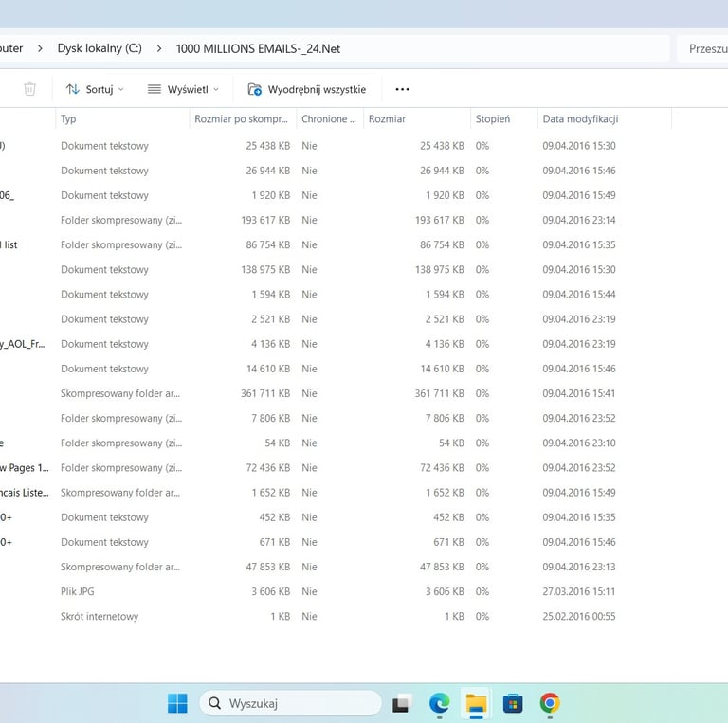
Task: Click the 14 610 KB size cell
Action: tap(442, 369)
